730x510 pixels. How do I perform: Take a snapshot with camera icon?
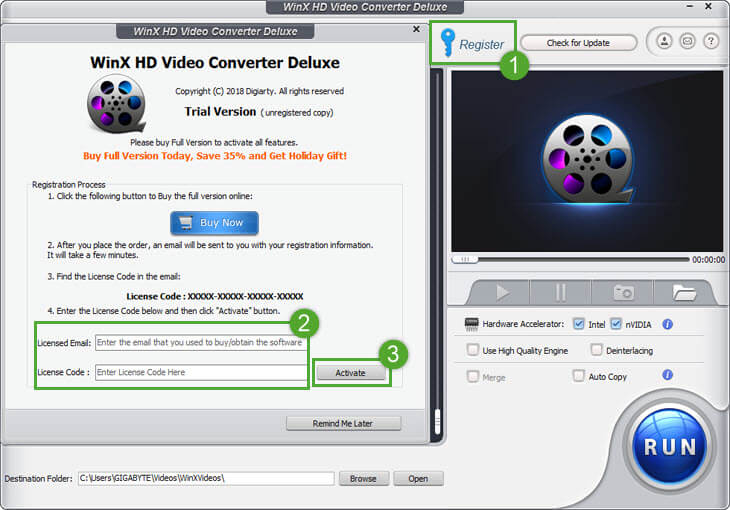(x=623, y=293)
